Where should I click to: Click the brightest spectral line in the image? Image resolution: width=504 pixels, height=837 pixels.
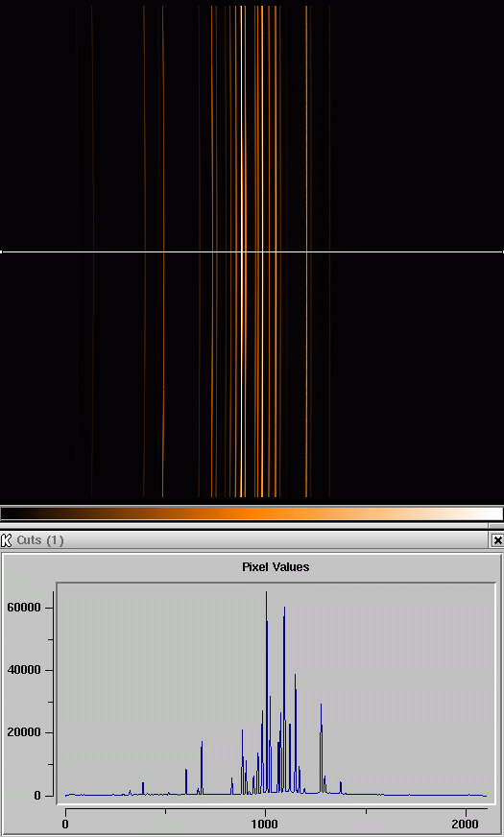click(x=243, y=160)
